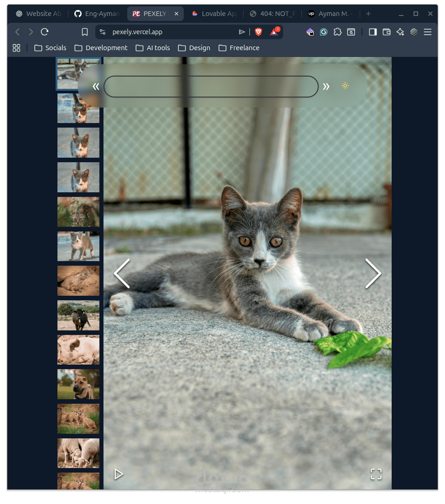The width and height of the screenshot is (445, 504).
Task: Click the double left chevron beside the search box
Action: pos(96,87)
